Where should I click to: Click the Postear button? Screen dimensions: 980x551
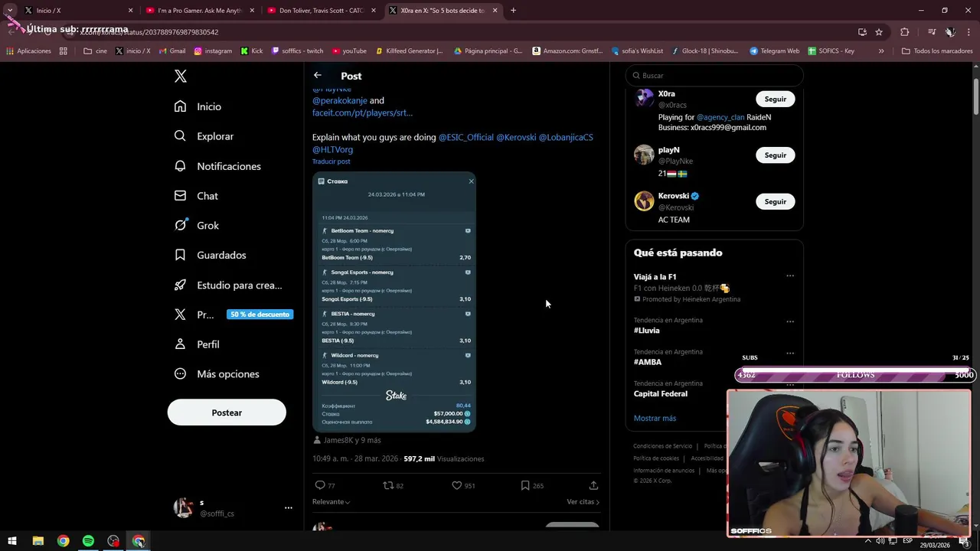coord(227,412)
